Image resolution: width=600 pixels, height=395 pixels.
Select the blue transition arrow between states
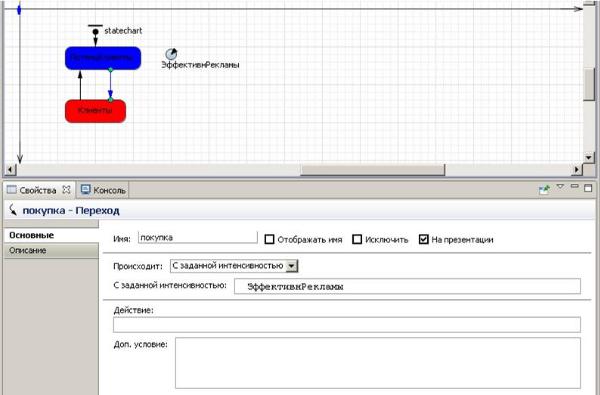pos(110,85)
